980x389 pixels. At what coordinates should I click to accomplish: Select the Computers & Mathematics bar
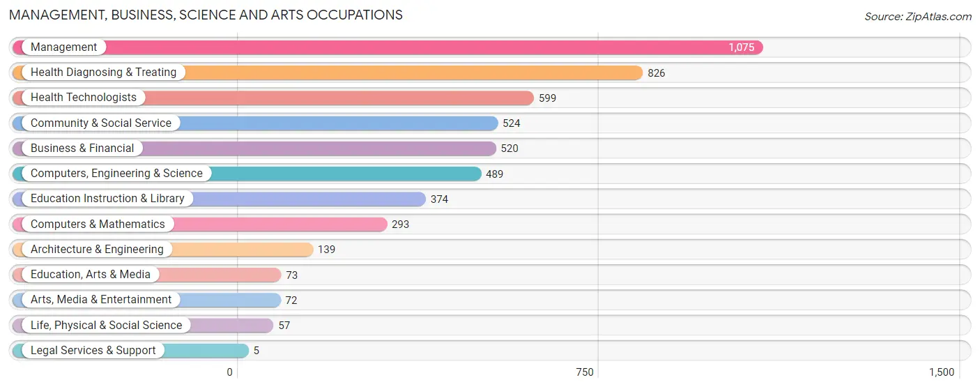tap(199, 224)
